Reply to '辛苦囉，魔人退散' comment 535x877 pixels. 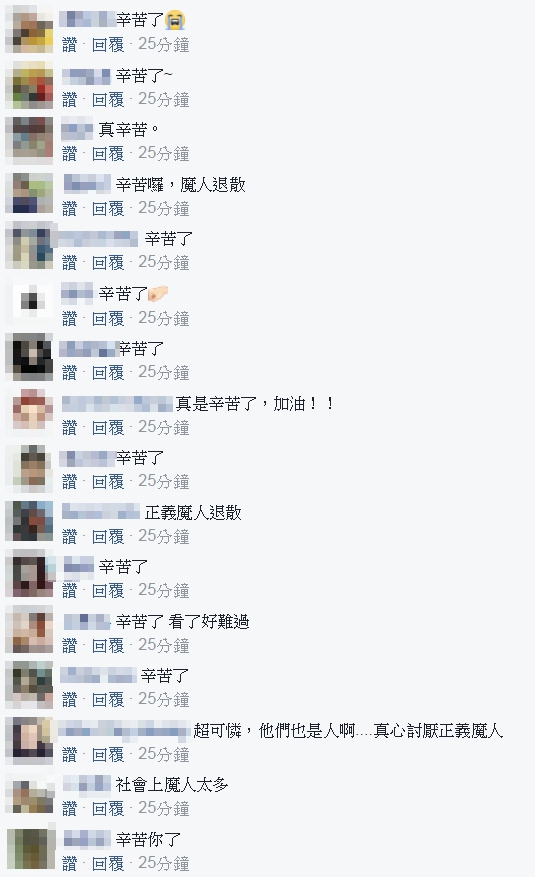point(108,209)
